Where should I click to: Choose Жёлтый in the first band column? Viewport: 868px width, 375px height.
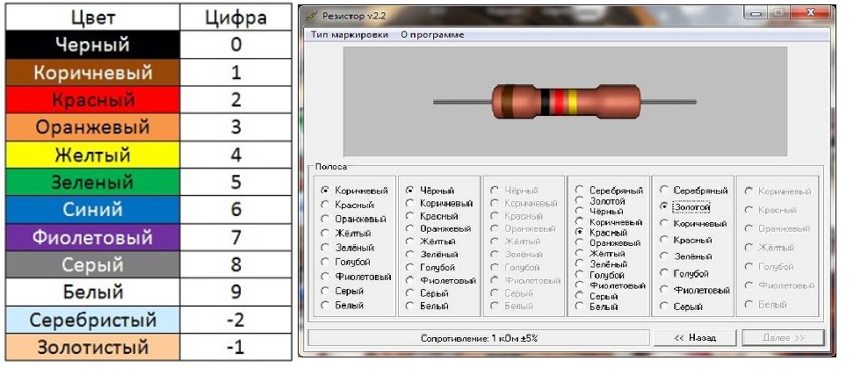click(325, 234)
